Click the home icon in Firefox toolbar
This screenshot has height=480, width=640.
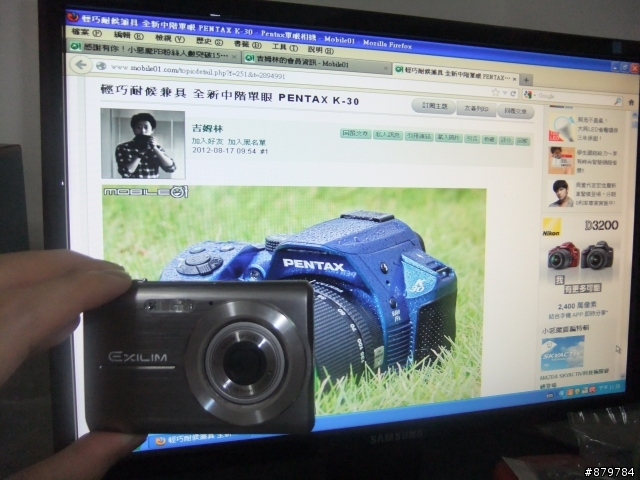point(631,102)
